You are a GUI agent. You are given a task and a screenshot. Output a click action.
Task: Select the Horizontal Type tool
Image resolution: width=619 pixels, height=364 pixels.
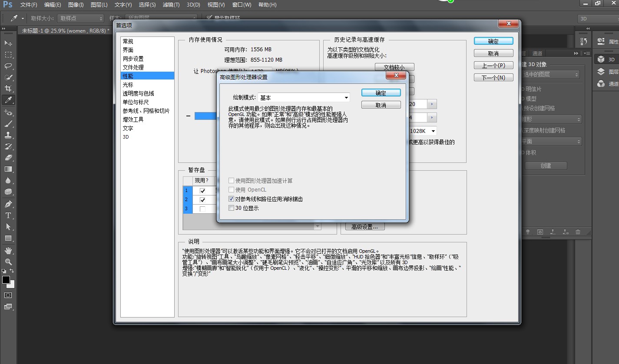[x=8, y=215]
